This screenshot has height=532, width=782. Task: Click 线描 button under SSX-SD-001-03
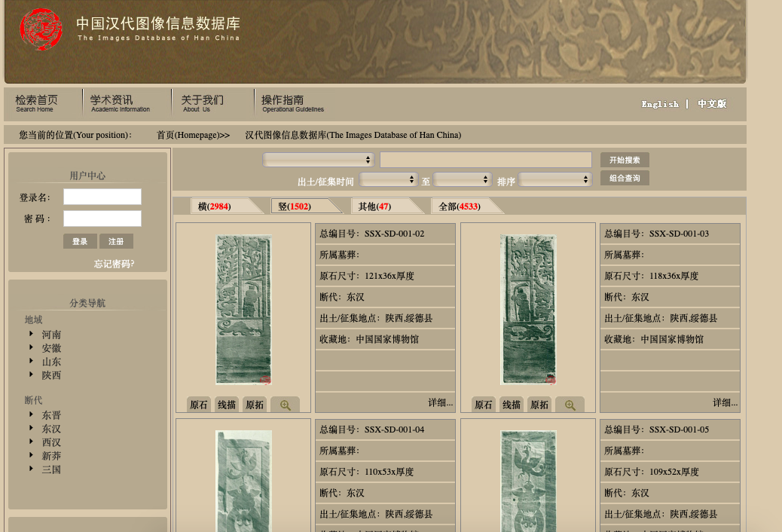pyautogui.click(x=512, y=405)
